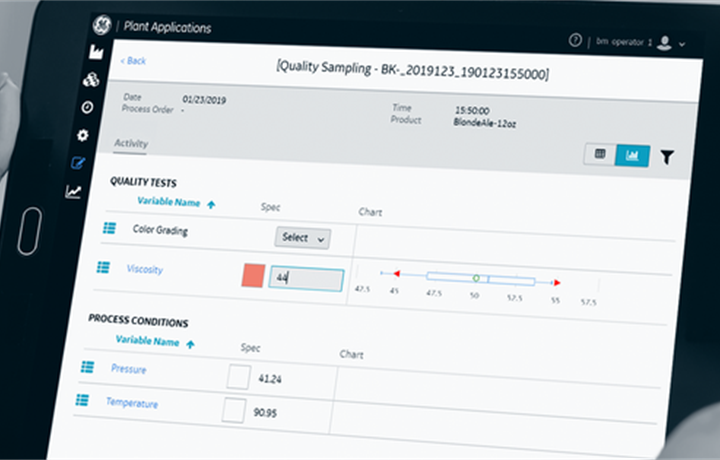Click the Viscosity value input field
The image size is (720, 460).
306,279
